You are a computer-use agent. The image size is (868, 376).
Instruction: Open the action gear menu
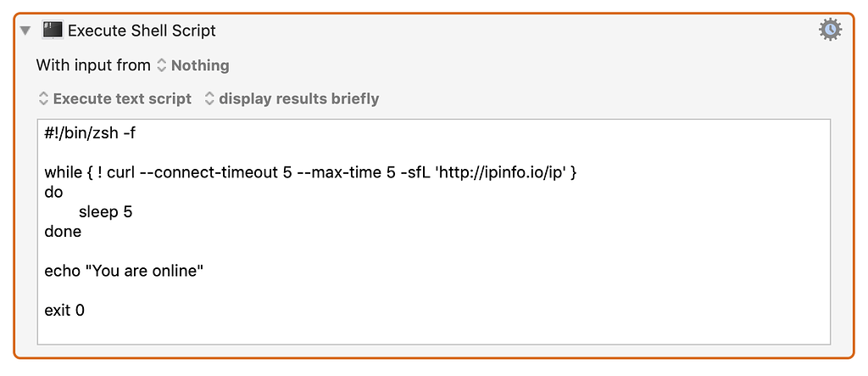(x=830, y=30)
